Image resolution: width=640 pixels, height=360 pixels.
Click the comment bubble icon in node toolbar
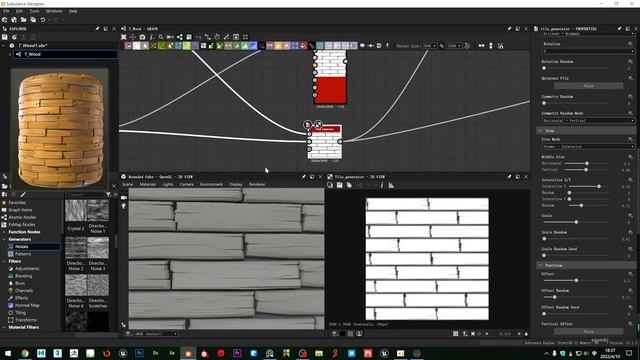pos(362,46)
